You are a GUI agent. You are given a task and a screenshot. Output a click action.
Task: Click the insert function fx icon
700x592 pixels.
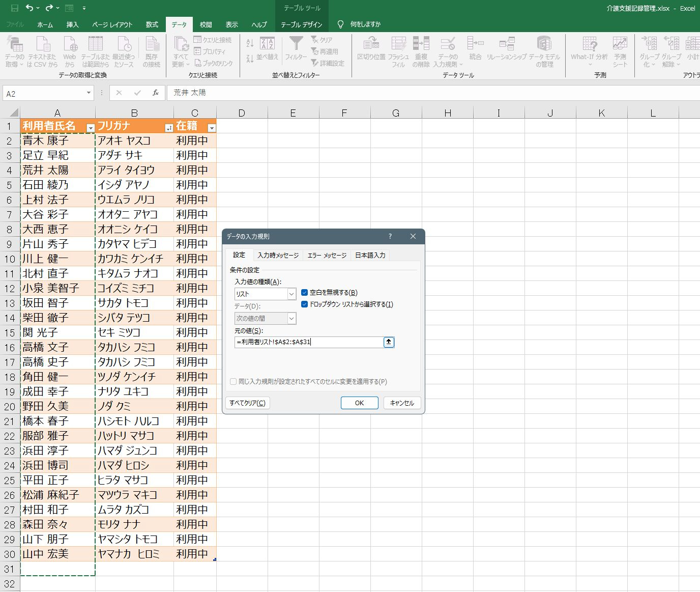tap(156, 93)
